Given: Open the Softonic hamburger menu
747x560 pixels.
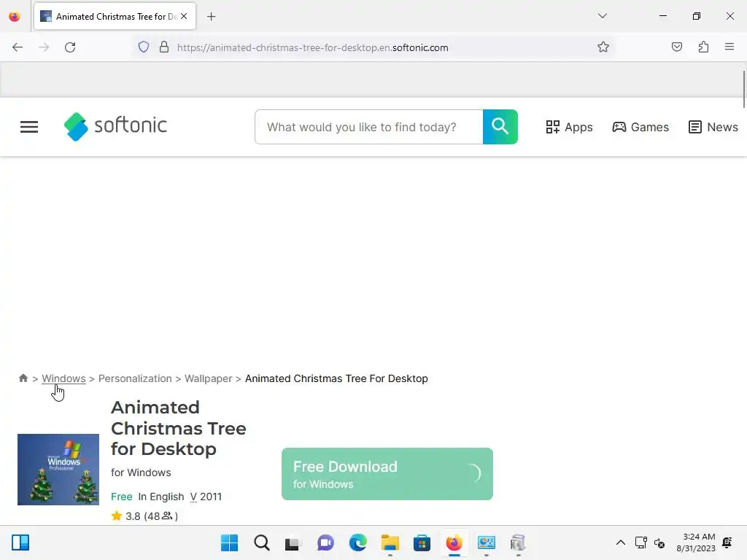Looking at the screenshot, I should pos(29,127).
